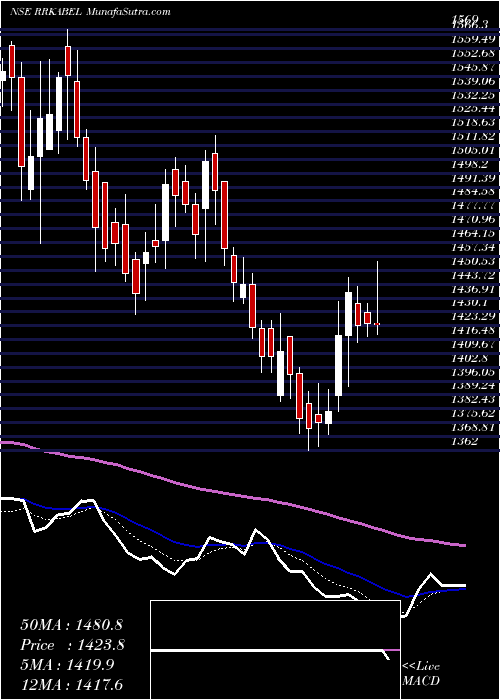Image resolution: width=500 pixels, height=700 pixels.
Task: Select the 1382.43 price axis label
Action: pos(474,400)
